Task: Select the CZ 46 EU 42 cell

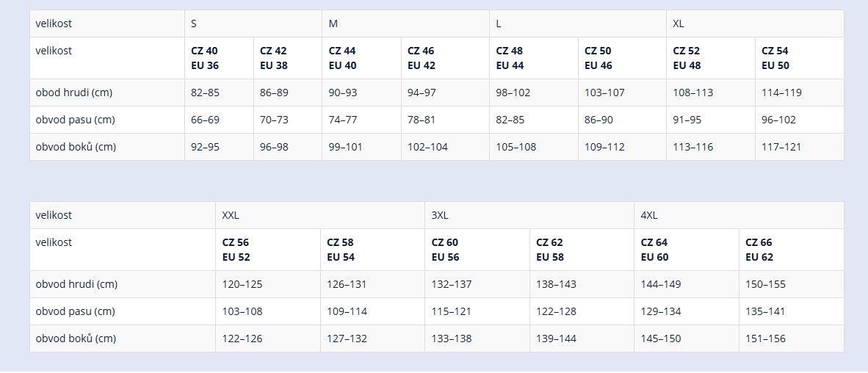Action: tap(445, 58)
